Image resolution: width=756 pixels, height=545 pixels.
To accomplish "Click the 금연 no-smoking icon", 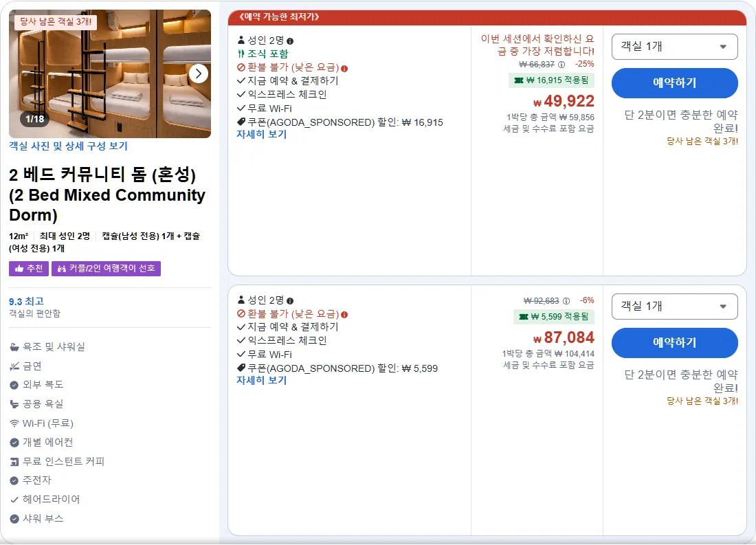I will pyautogui.click(x=14, y=366).
